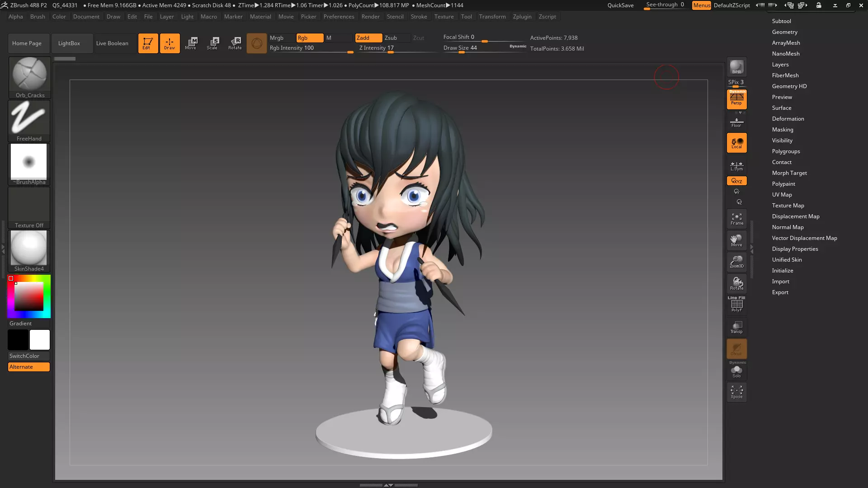
Task: Open the Brush menu
Action: tap(38, 17)
